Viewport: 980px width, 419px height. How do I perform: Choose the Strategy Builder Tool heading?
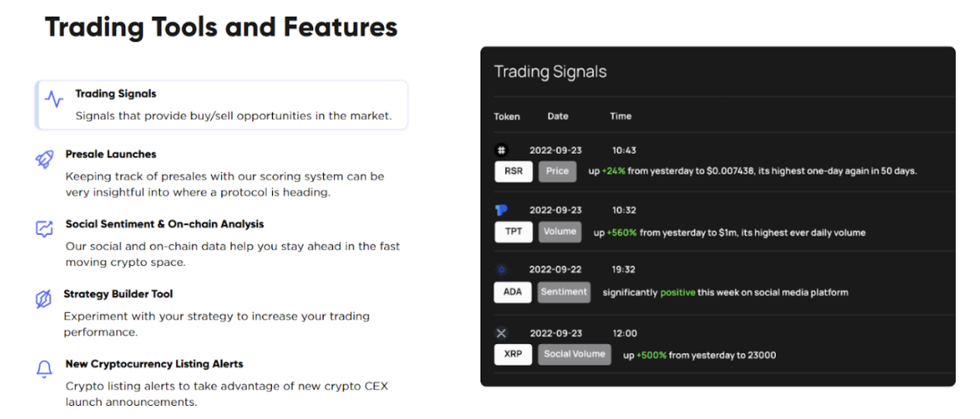pos(118,294)
